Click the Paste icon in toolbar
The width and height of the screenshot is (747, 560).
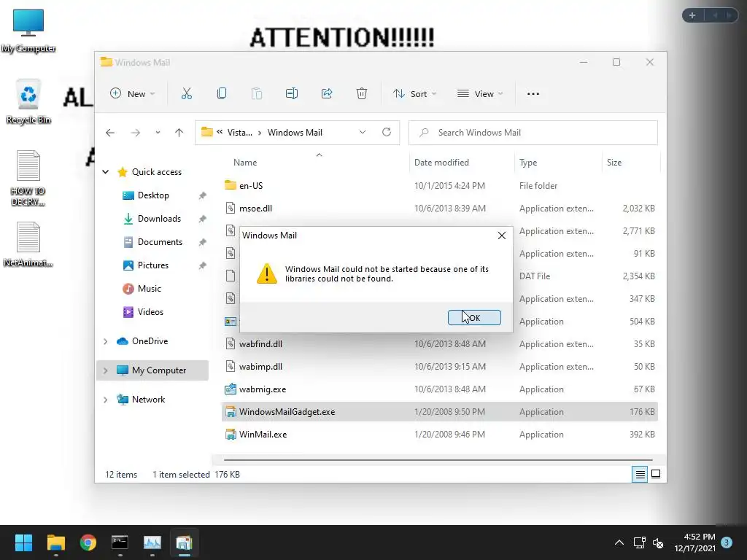(x=257, y=94)
